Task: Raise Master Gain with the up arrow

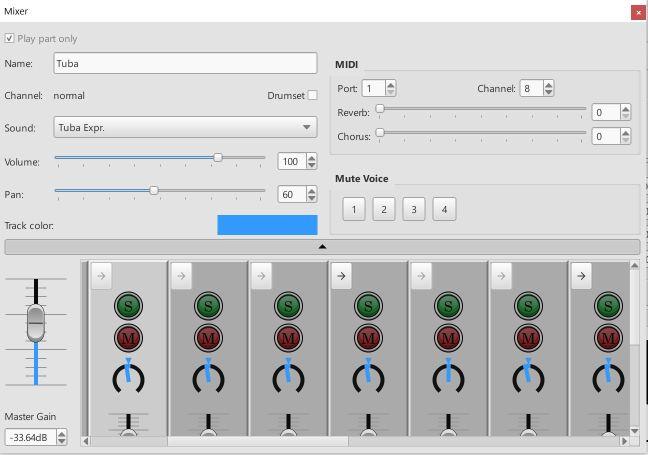Action: (61, 433)
